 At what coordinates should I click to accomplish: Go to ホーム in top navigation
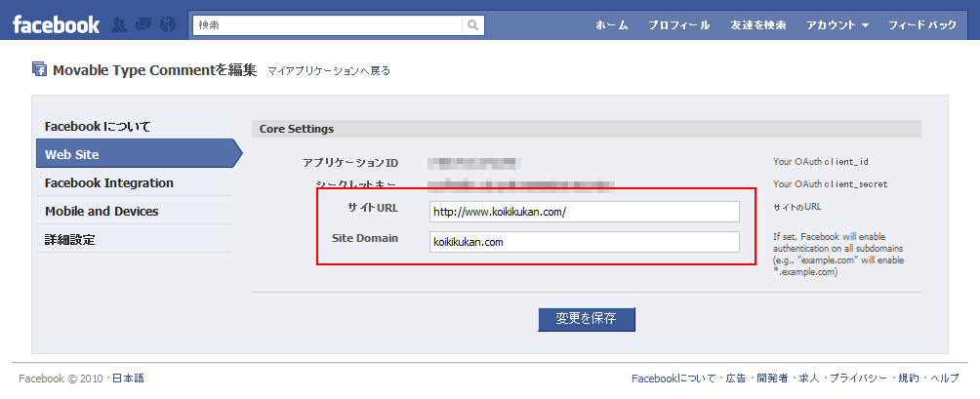pos(611,25)
